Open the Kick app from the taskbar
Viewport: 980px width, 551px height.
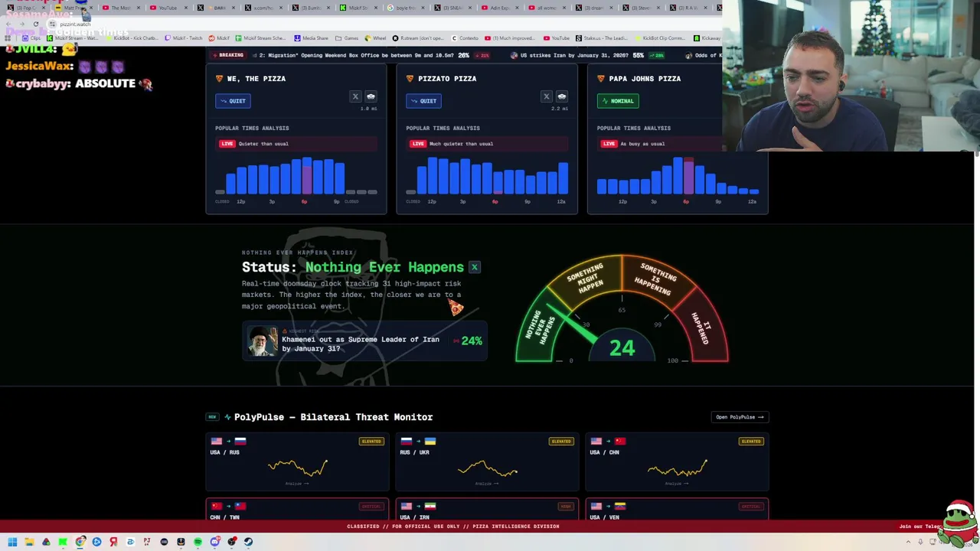(x=63, y=542)
